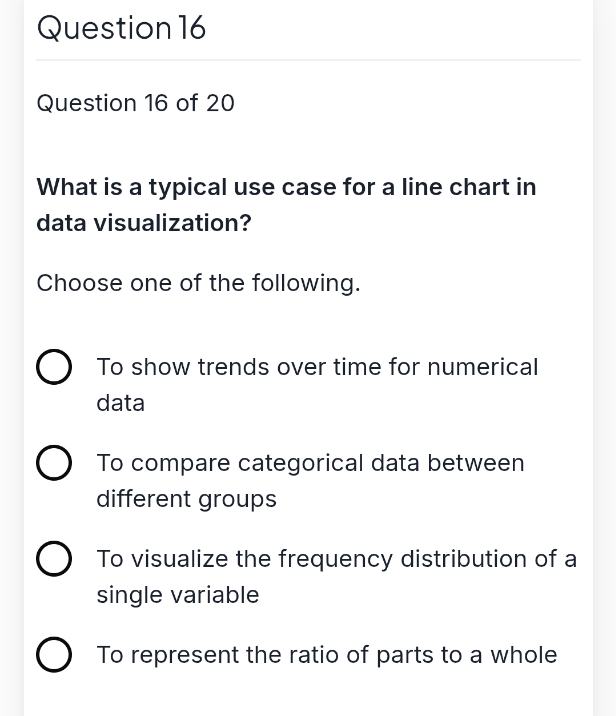Click the gray page margin right of the card
The width and height of the screenshot is (616, 716).
point(605,358)
